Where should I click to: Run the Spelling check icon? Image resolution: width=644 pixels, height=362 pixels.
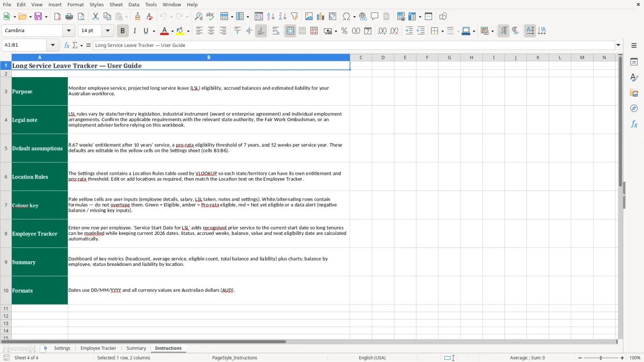pyautogui.click(x=210, y=17)
